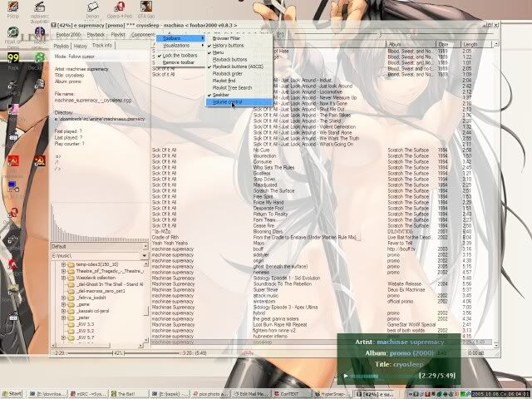Click the _RW 3.3 folder icon
Screen dimensions: 532x399
[x=71, y=324]
